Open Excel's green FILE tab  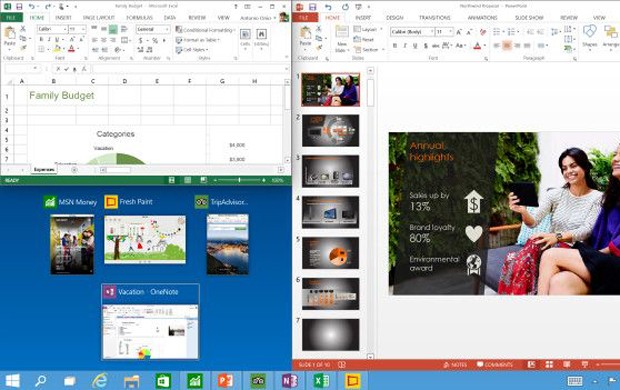pyautogui.click(x=11, y=18)
